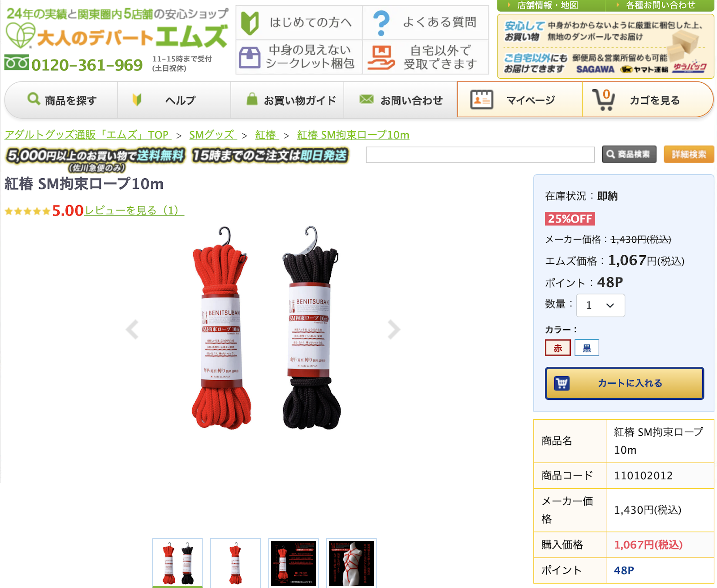Click the SMグッズ breadcrumb link
717x588 pixels.
(x=212, y=135)
